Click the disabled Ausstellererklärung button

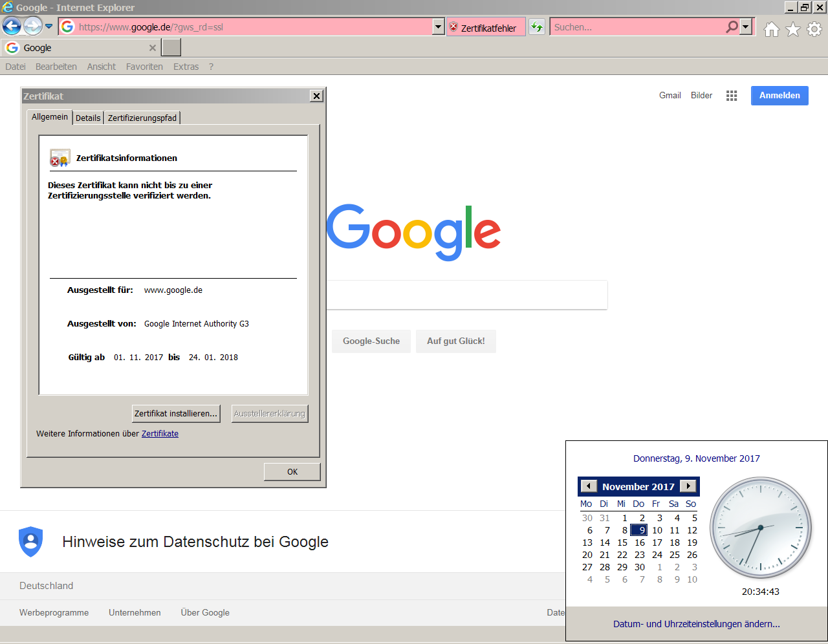click(x=270, y=413)
